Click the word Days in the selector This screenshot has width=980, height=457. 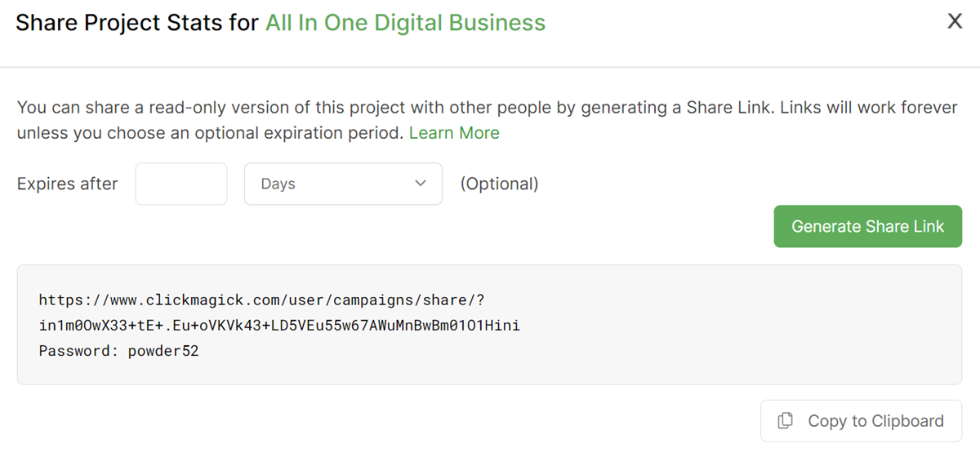point(278,184)
